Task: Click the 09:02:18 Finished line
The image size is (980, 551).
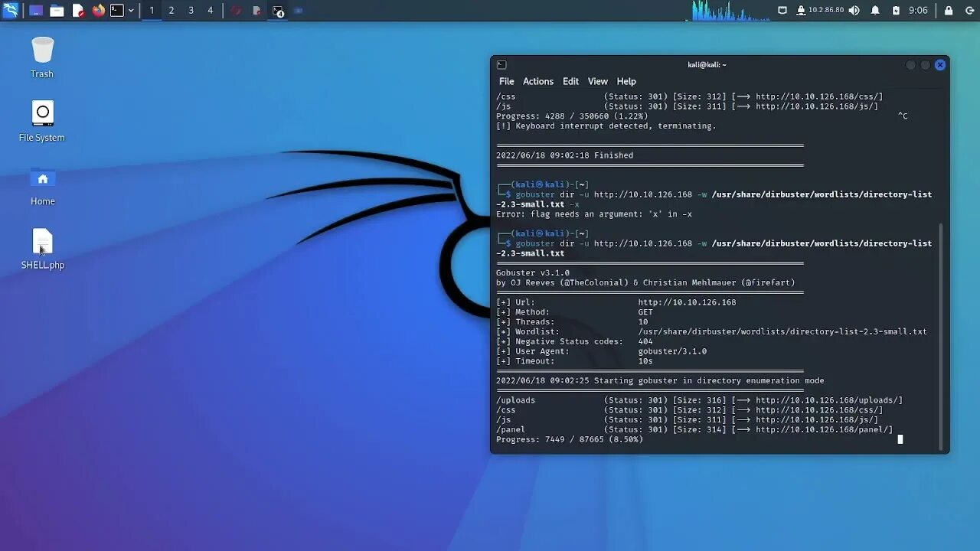Action: [564, 155]
